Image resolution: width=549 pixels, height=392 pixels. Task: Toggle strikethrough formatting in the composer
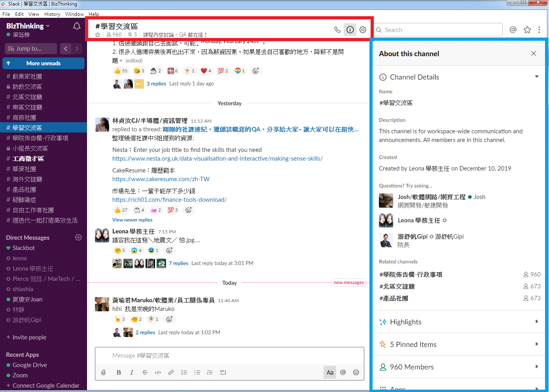144,372
